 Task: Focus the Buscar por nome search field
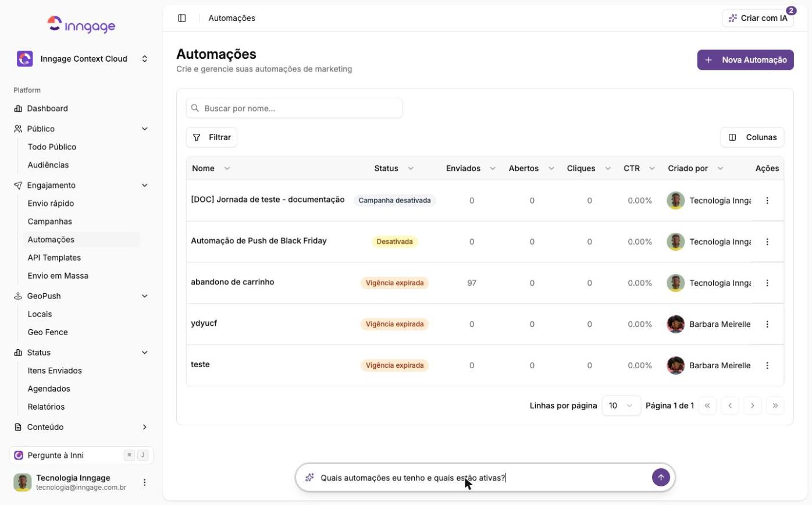point(294,108)
